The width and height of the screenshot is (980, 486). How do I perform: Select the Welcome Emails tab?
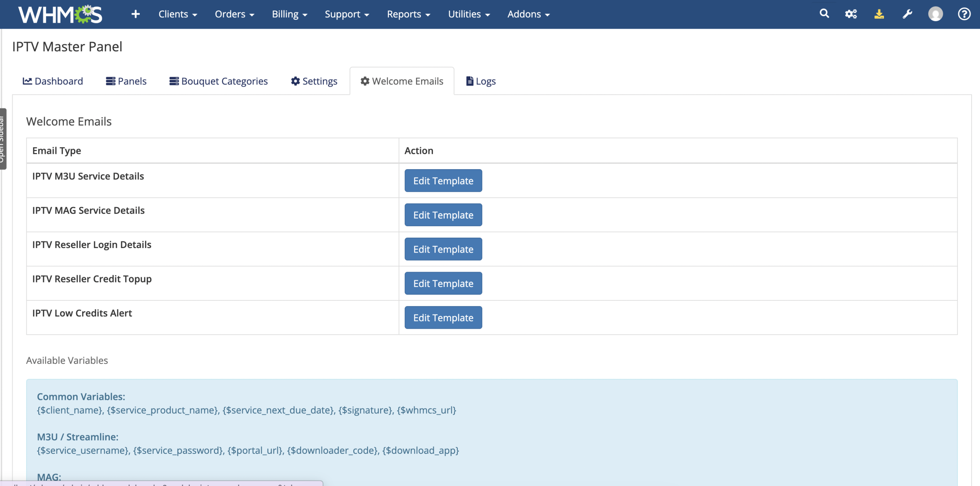coord(402,81)
